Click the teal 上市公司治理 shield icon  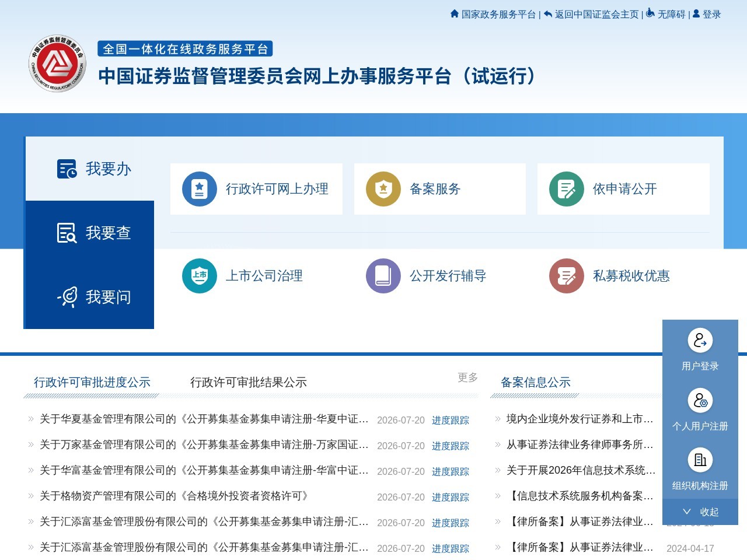coord(200,276)
